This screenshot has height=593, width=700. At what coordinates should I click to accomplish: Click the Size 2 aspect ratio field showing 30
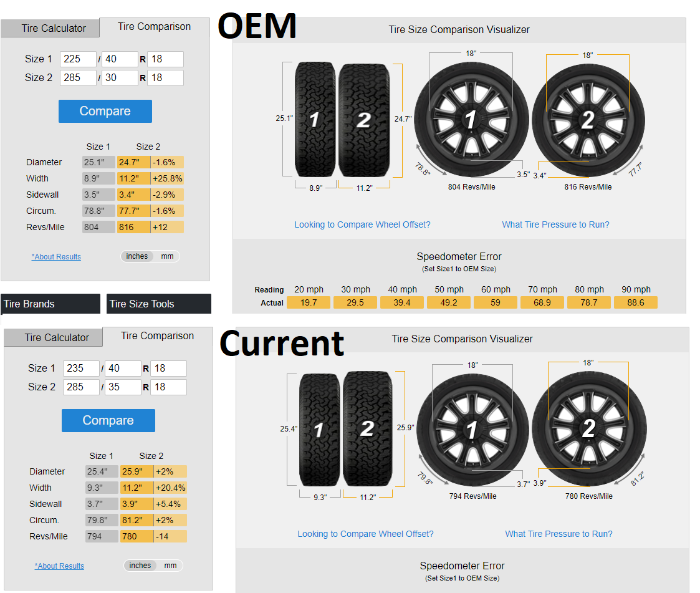coord(120,77)
